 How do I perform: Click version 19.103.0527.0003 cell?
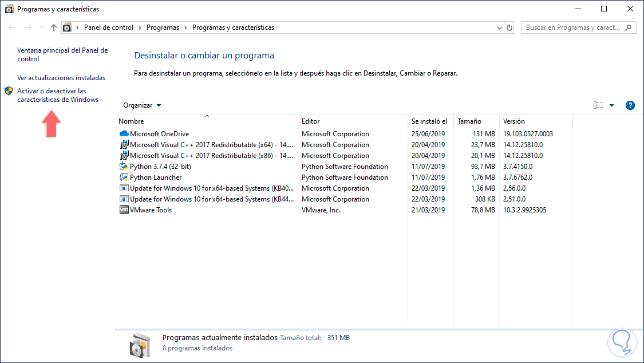[x=528, y=134]
